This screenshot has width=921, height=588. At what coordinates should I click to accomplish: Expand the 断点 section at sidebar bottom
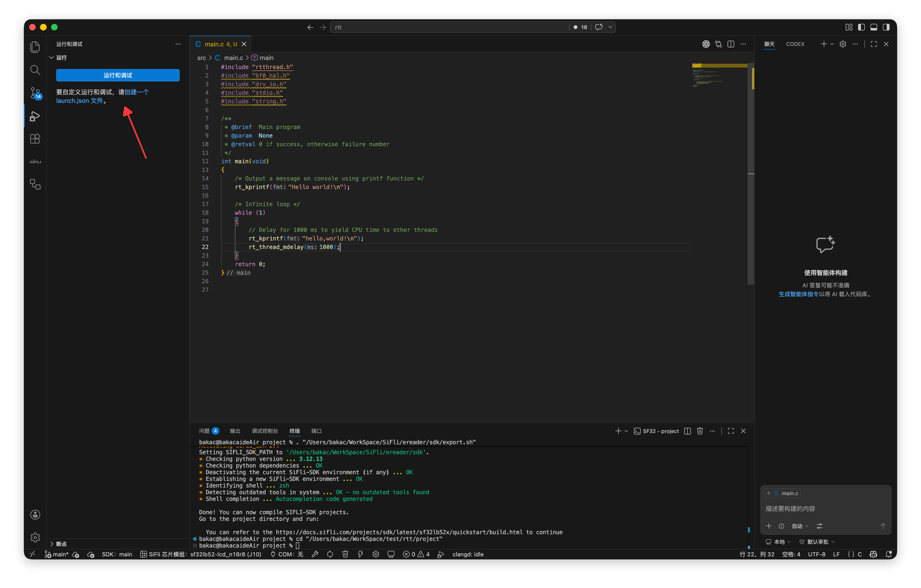click(61, 544)
